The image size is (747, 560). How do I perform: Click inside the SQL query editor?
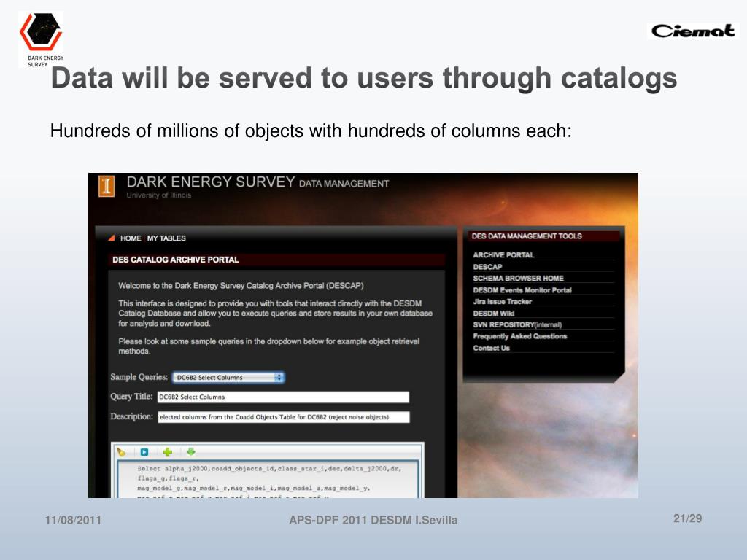point(268,479)
